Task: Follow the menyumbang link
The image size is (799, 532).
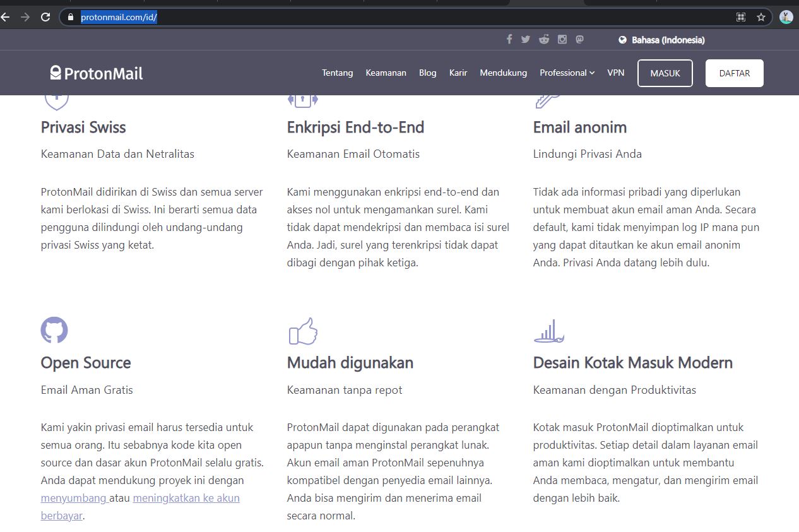Action: 74,498
